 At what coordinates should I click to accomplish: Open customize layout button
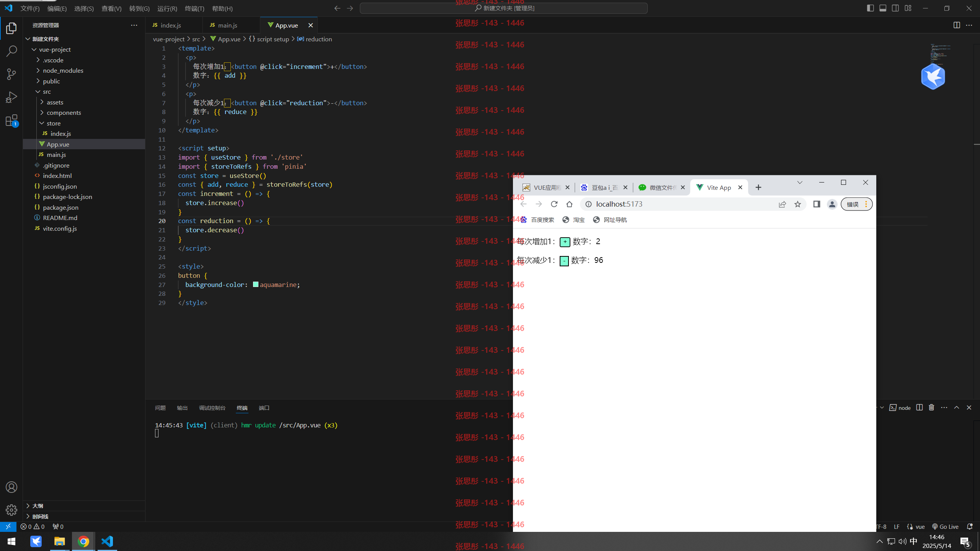click(x=908, y=8)
